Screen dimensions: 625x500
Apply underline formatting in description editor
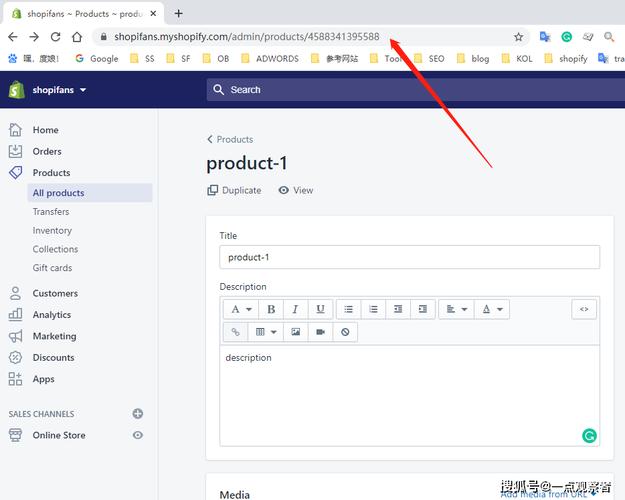tap(320, 309)
